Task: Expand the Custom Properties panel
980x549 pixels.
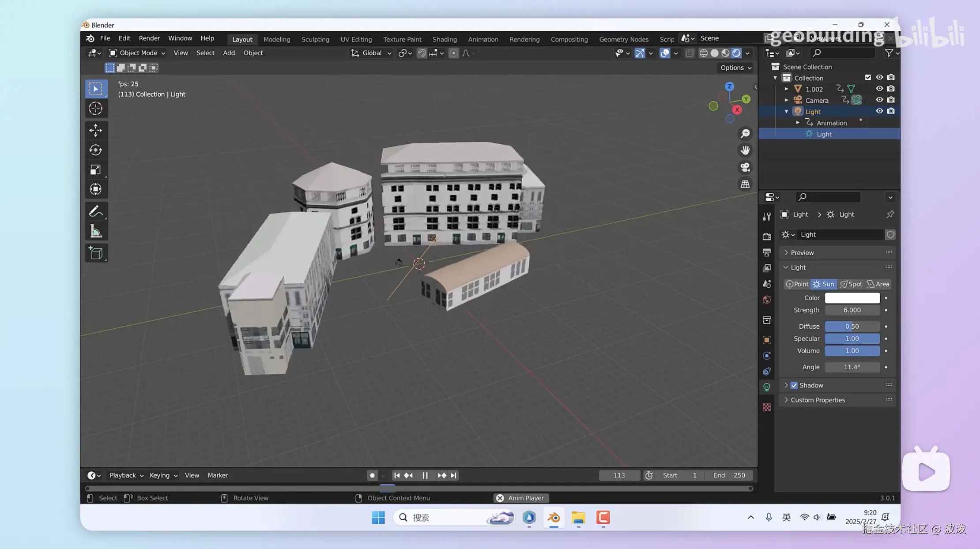Action: point(818,400)
